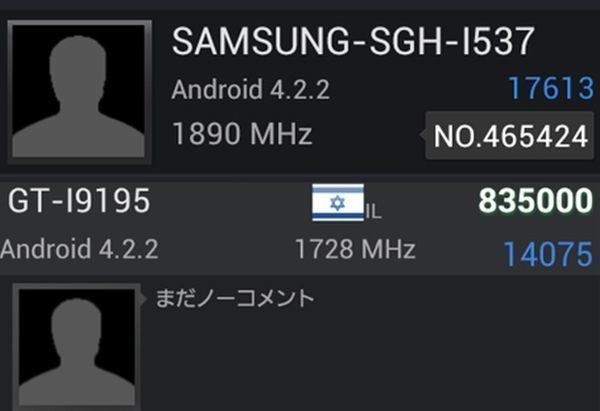Tap the 14075 score in blue
The height and width of the screenshot is (411, 600).
[548, 254]
